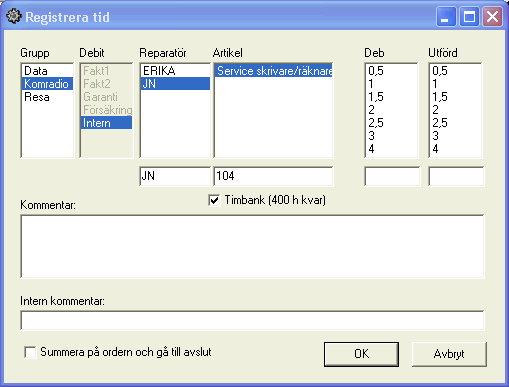Image resolution: width=509 pixels, height=387 pixels.
Task: Select 0,5 in the Utförd list
Action: [x=455, y=71]
